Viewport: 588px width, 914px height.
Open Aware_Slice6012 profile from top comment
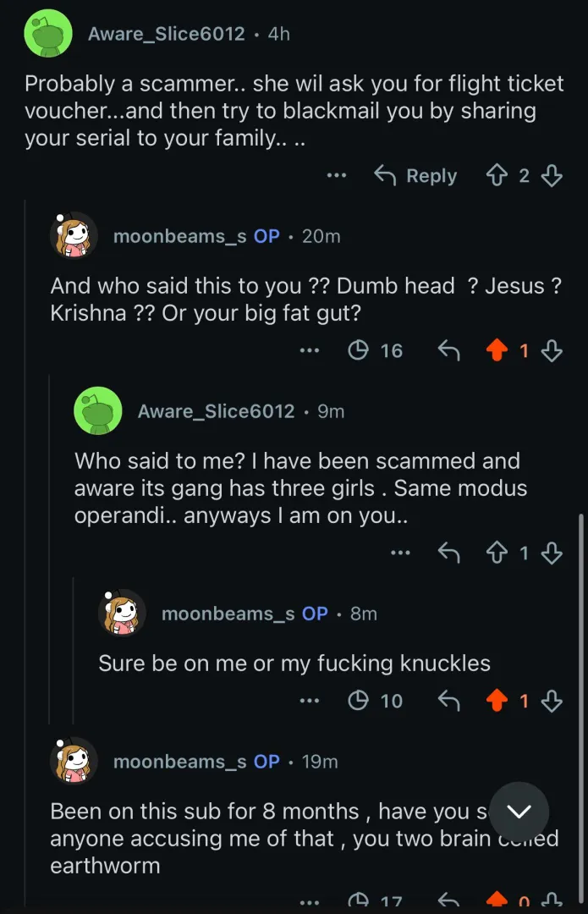click(166, 34)
